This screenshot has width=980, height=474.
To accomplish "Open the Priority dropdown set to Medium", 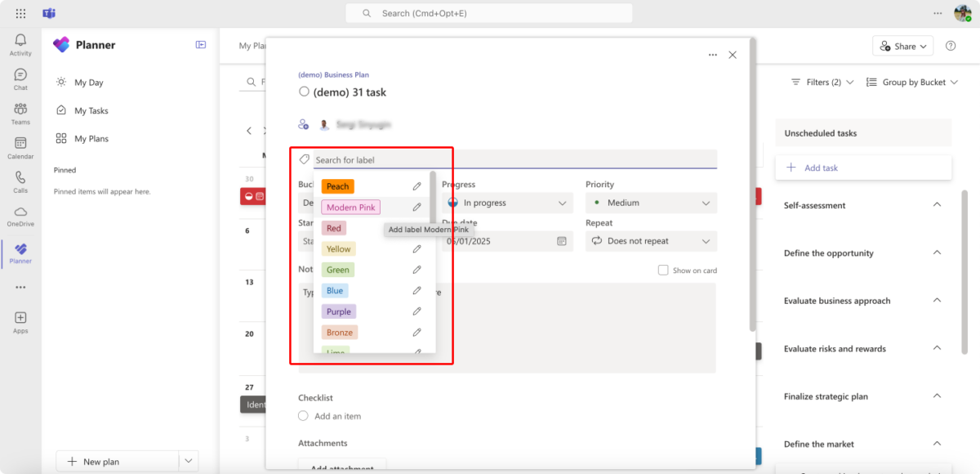I will (x=650, y=202).
